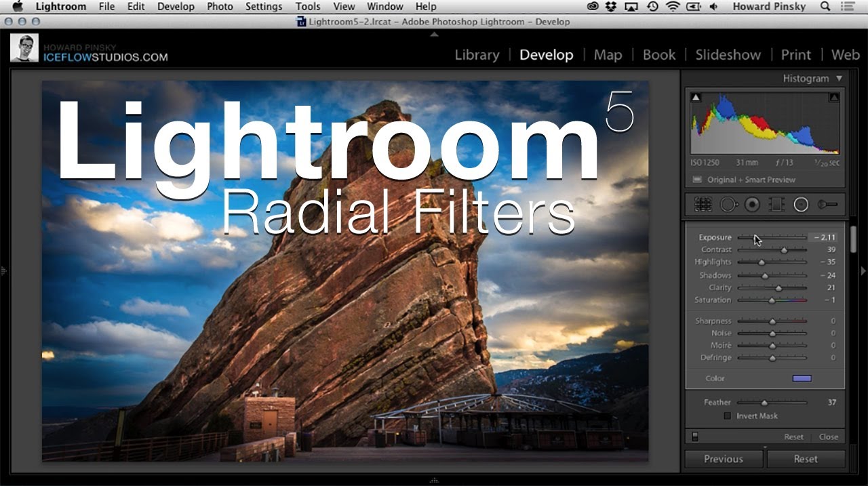Click the Shadows slider handle
The width and height of the screenshot is (868, 486).
click(x=765, y=276)
